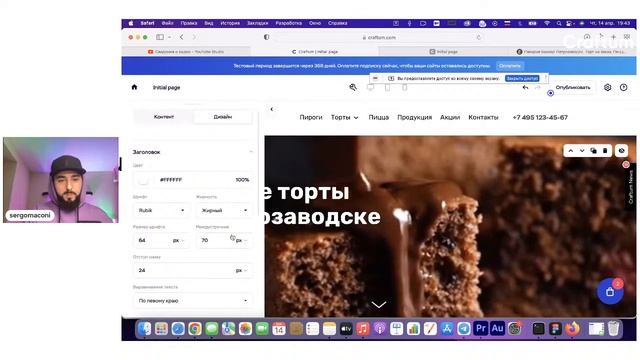Viewport: 640px width, 360px height.
Task: Change bottom margin unit dropdown
Action: 242,271
